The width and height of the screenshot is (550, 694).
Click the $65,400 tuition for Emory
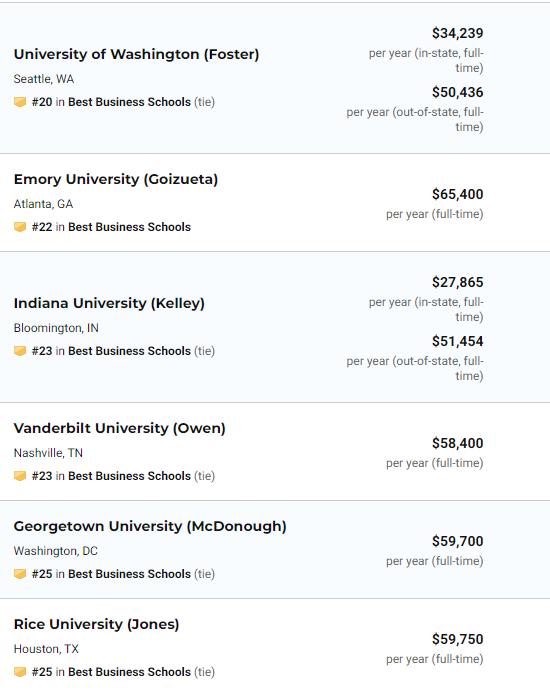point(458,194)
